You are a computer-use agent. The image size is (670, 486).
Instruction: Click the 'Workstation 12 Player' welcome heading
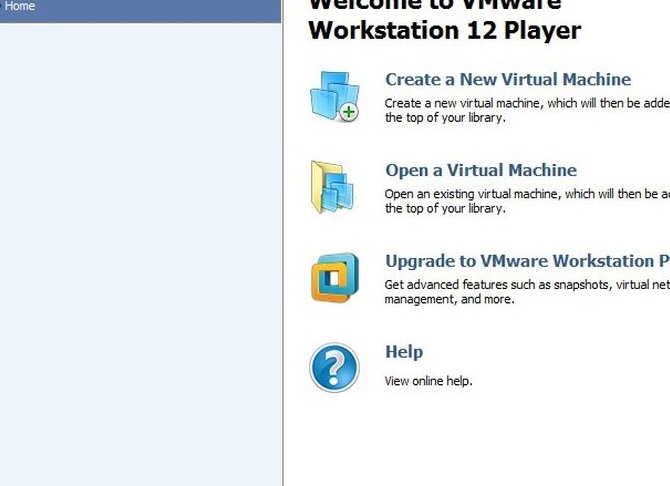click(445, 31)
